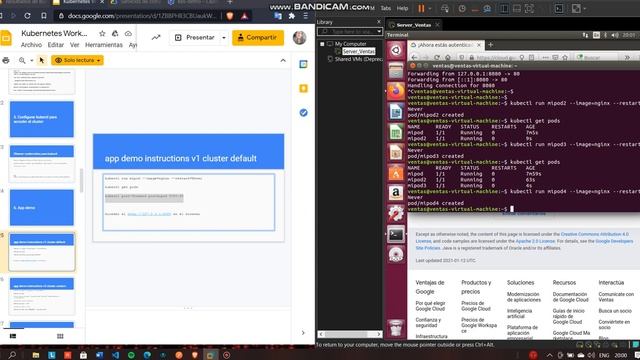
Task: Open the Ver menu
Action: 74,45
